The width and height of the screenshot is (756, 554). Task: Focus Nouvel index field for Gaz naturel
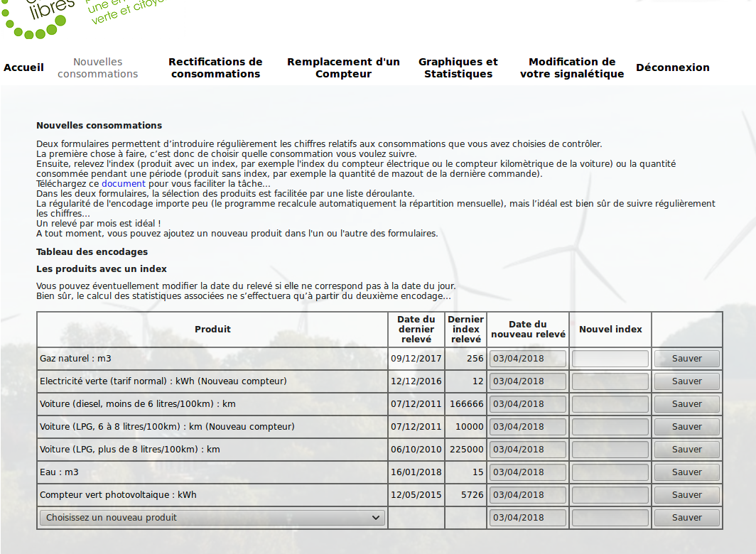[610, 359]
